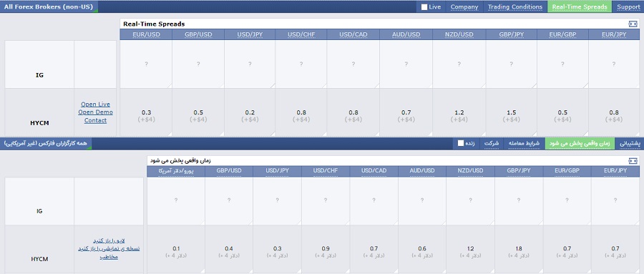Click the لایو را باز کنید link
The width and height of the screenshot is (644, 274).
point(109,240)
